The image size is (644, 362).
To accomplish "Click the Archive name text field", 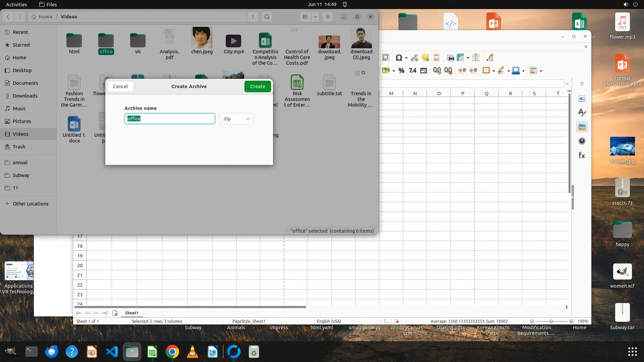I will point(170,119).
